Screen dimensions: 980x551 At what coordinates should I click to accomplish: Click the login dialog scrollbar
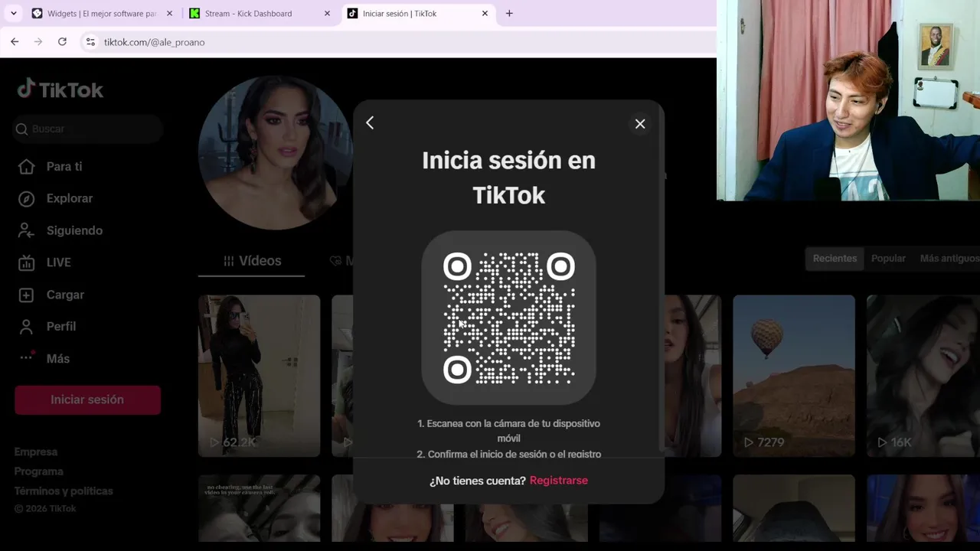coord(661,277)
